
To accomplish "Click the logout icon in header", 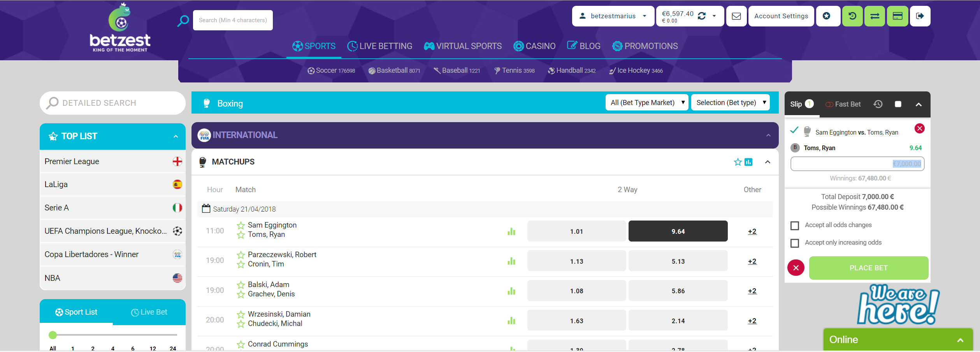I will pyautogui.click(x=920, y=16).
